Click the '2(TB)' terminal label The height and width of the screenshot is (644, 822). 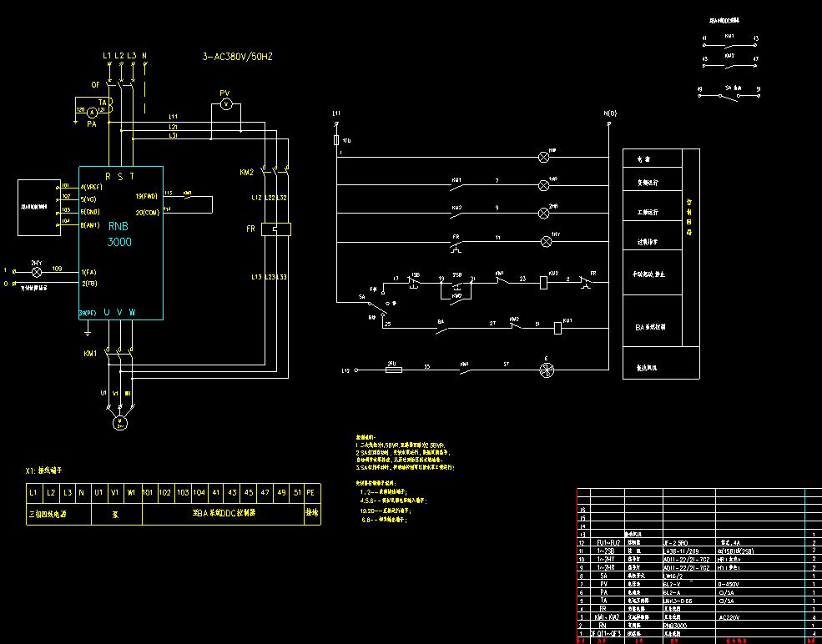(x=88, y=284)
